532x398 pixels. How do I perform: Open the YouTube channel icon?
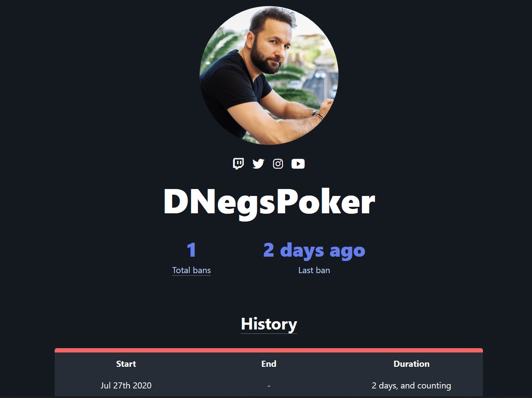[x=298, y=163]
